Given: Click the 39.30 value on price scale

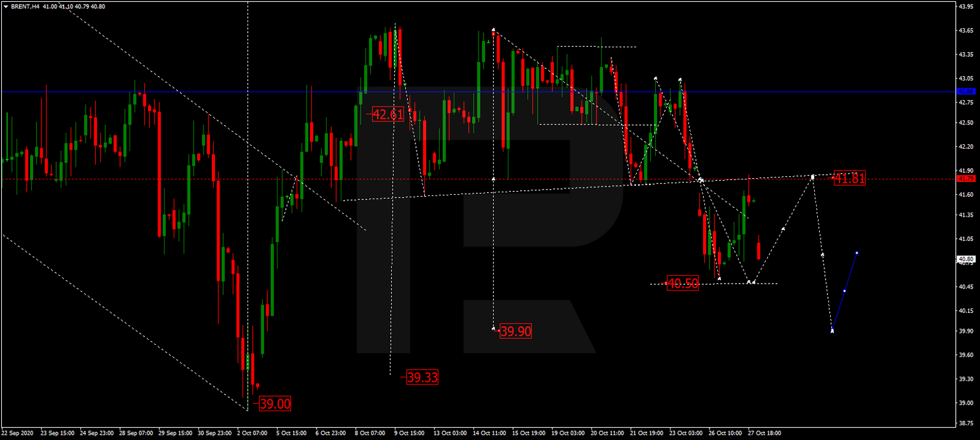Looking at the screenshot, I should tap(965, 379).
